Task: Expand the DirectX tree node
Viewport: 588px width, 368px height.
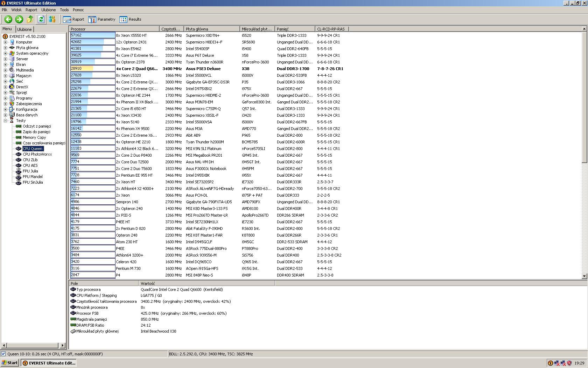Action: coord(6,87)
